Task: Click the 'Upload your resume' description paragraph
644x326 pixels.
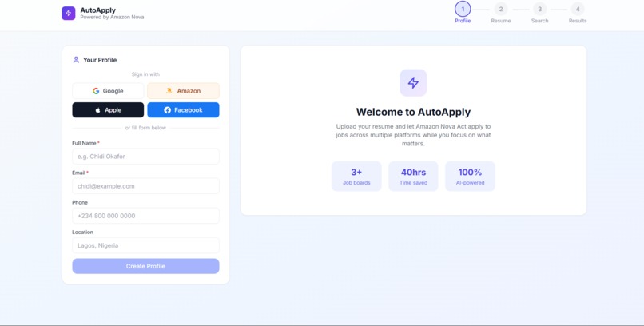Action: 413,135
